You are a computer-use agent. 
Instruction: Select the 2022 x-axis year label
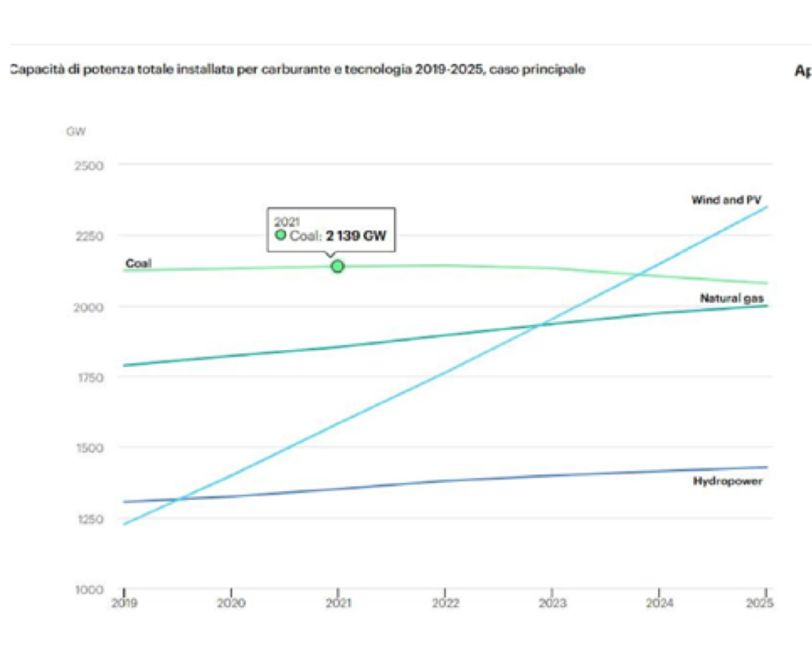tap(446, 604)
